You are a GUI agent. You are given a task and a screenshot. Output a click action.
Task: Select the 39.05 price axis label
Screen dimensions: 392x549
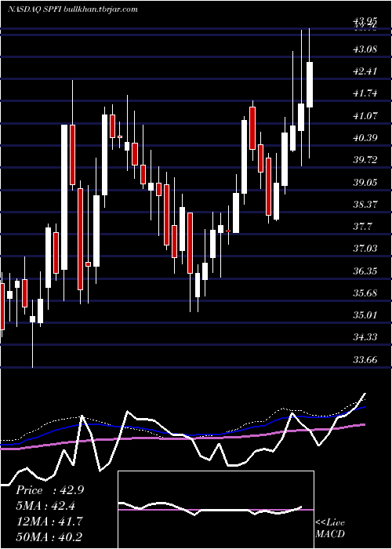coord(365,182)
